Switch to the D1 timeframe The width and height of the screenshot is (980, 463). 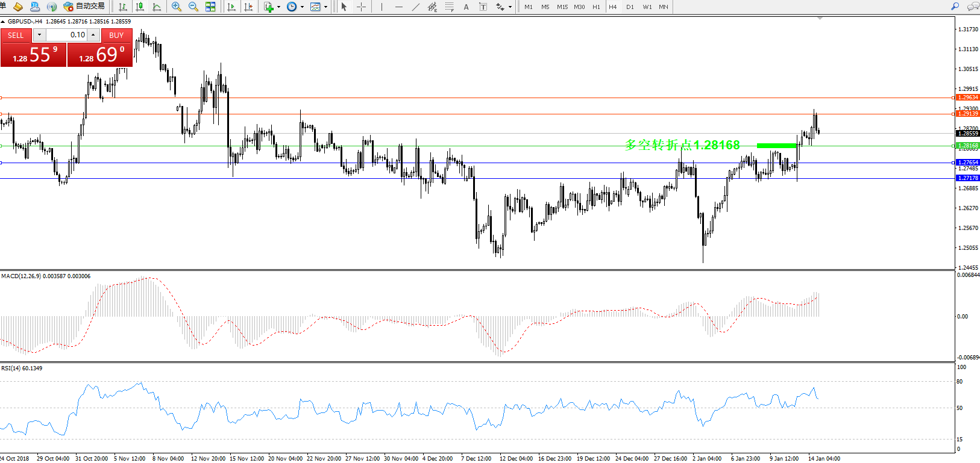click(630, 7)
